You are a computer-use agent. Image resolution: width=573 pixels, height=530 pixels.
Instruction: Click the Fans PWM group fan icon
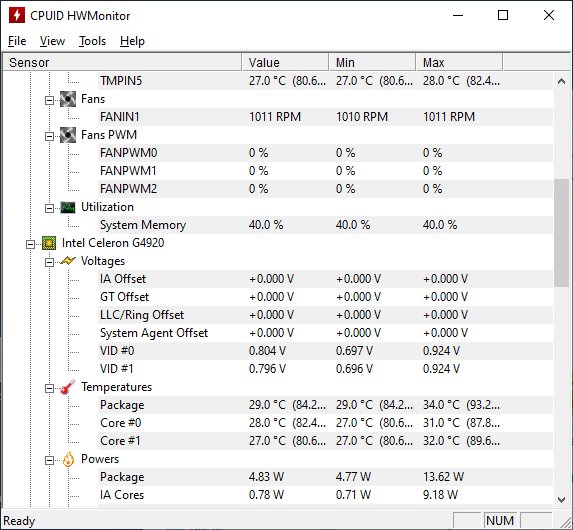68,135
